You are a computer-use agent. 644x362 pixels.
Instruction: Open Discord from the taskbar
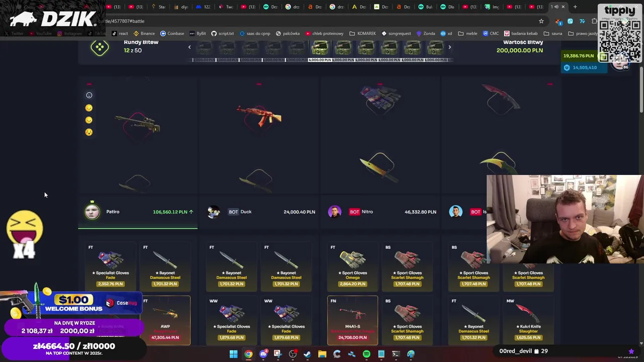(263, 354)
